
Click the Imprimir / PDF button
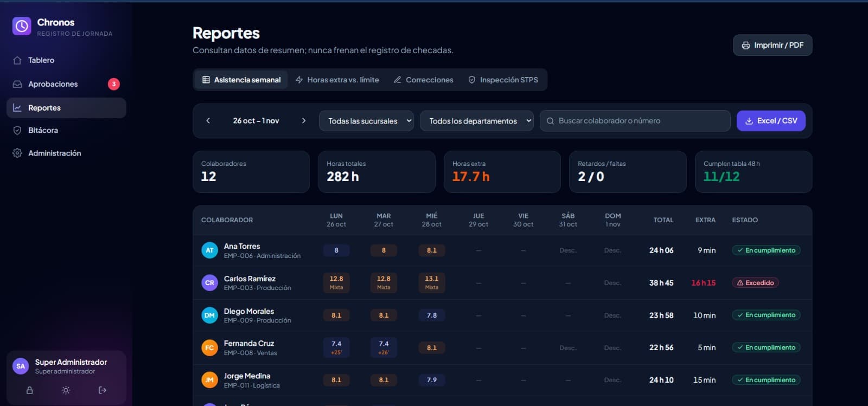pyautogui.click(x=773, y=45)
